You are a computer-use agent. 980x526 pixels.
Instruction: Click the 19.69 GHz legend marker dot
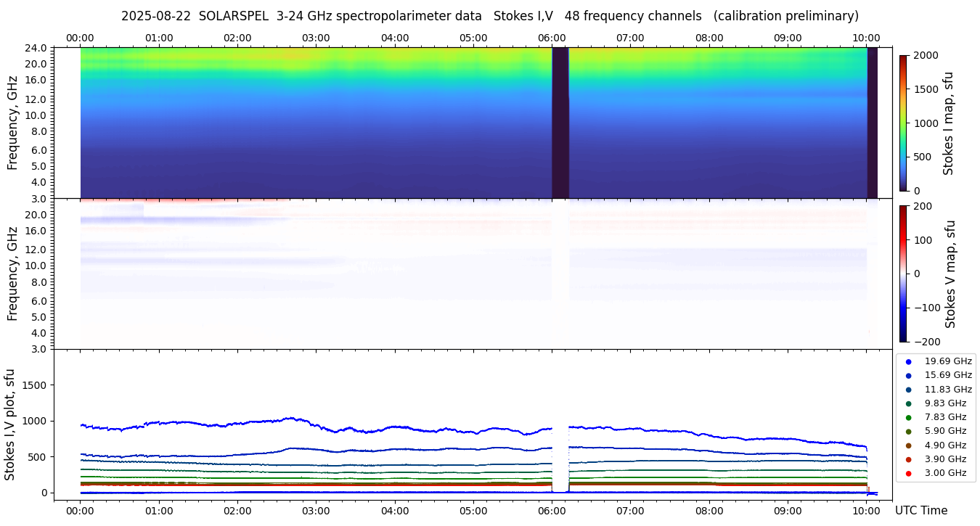[908, 361]
